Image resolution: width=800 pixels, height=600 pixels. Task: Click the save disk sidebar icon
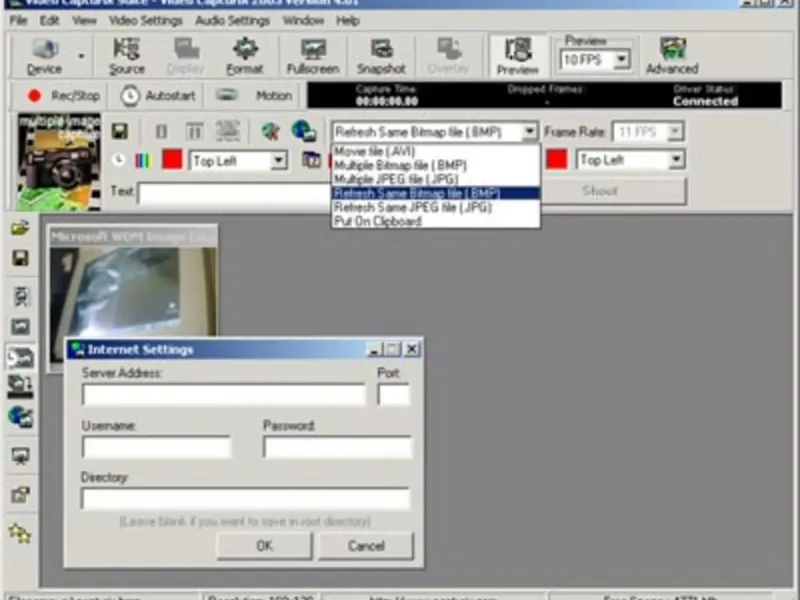click(x=20, y=258)
